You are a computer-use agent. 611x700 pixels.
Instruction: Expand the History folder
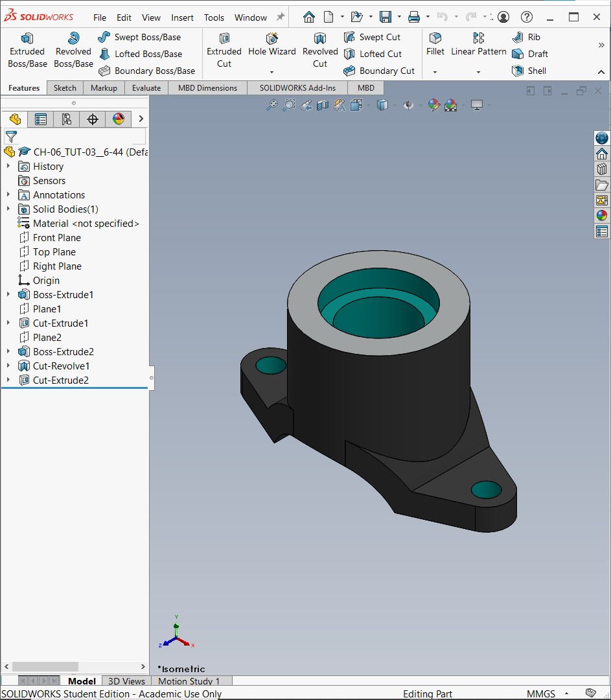click(x=8, y=166)
